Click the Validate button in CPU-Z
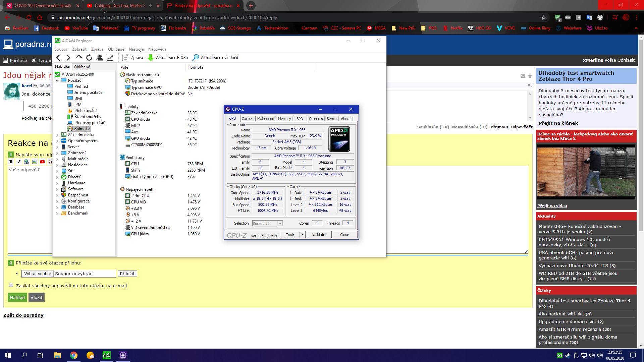 (x=318, y=235)
